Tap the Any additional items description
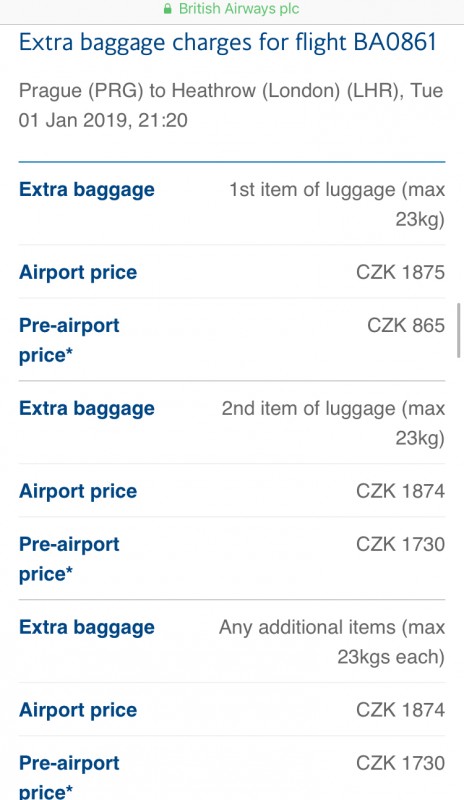The image size is (464, 800). (332, 642)
